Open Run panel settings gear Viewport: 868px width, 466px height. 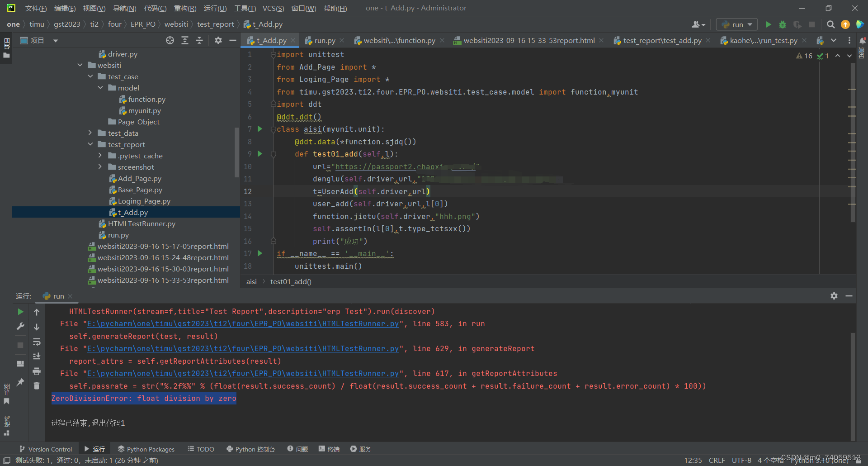pos(834,296)
